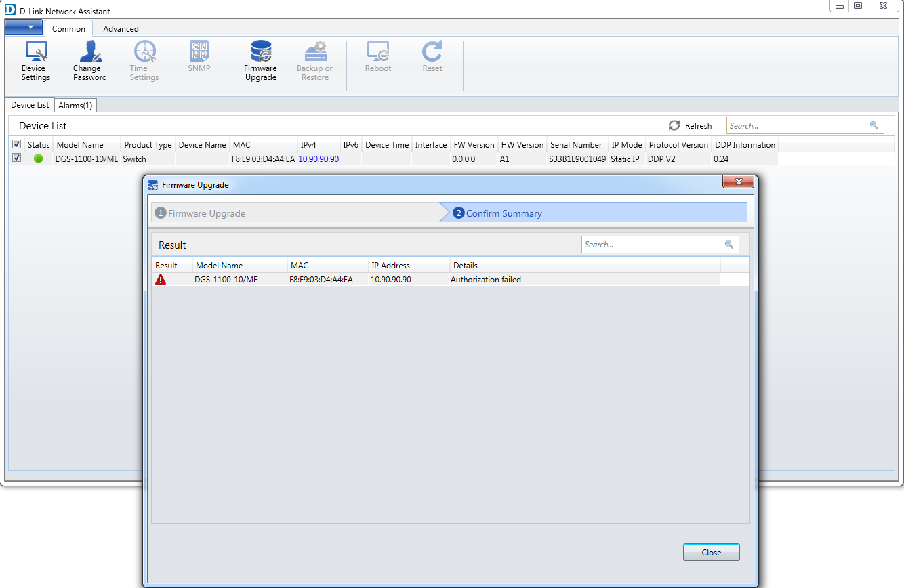Click the Change Password icon

click(89, 61)
